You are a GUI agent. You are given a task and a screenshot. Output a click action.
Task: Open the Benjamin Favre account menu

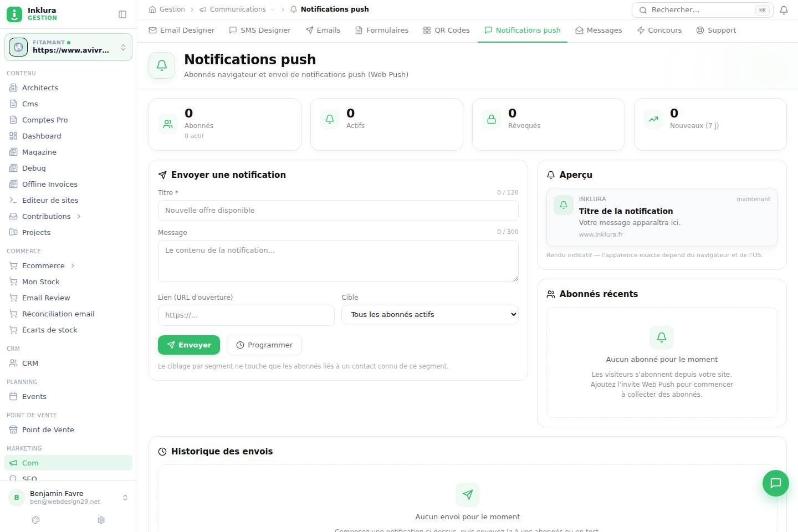coord(68,497)
